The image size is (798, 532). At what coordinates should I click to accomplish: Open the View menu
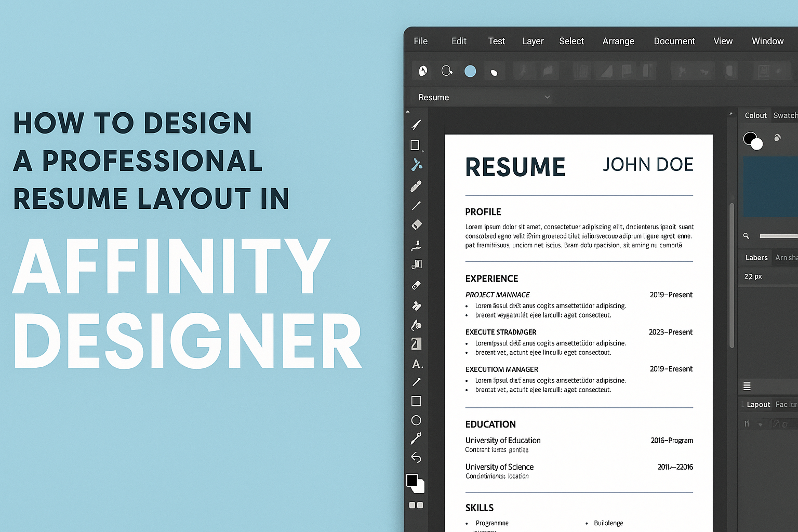(723, 41)
